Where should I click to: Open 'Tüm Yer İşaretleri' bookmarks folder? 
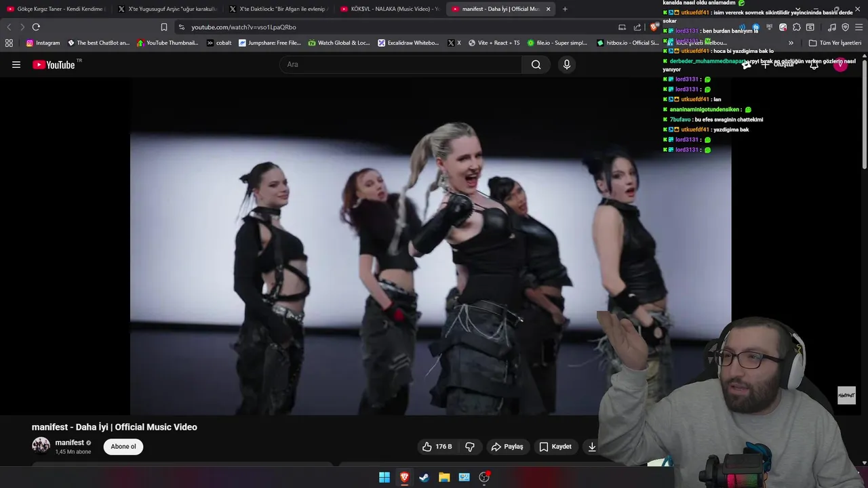(x=835, y=43)
